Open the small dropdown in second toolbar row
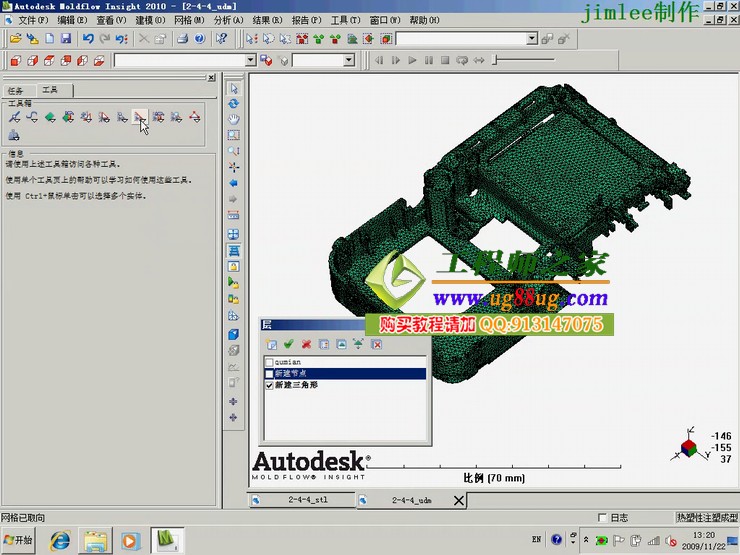 349,60
